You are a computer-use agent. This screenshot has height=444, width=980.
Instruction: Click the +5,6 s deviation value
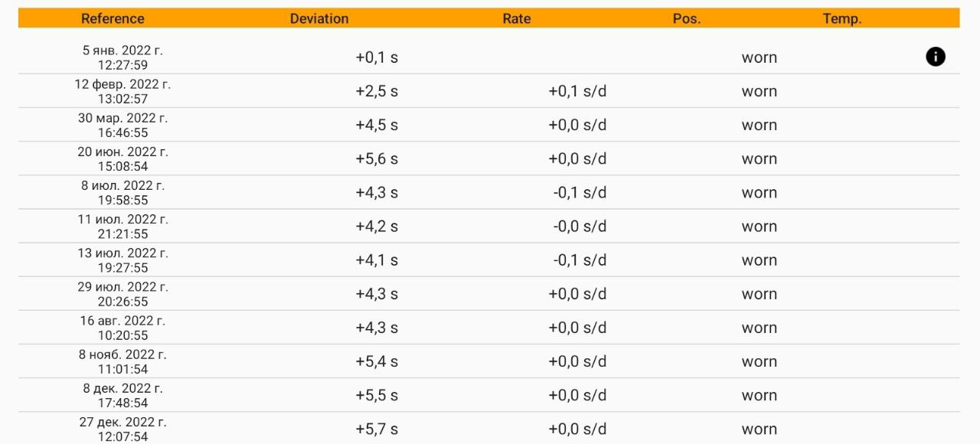tap(377, 158)
